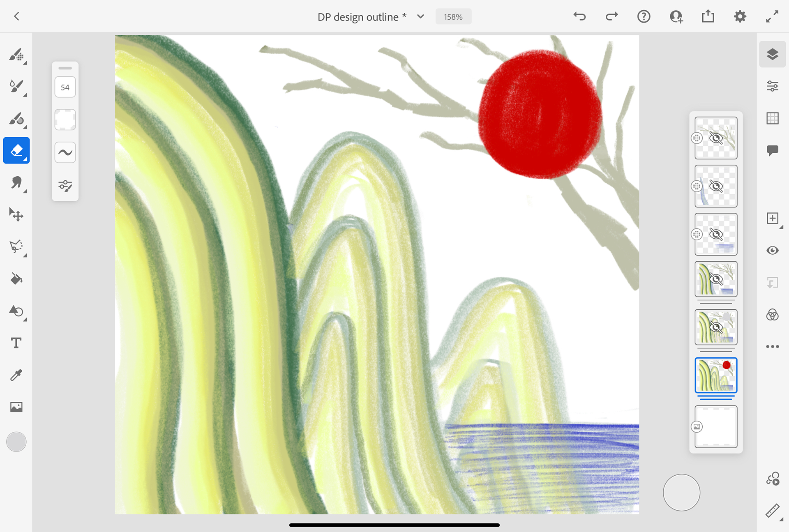The width and height of the screenshot is (789, 532).
Task: Show the hidden fifth mountains layer
Action: [x=716, y=327]
